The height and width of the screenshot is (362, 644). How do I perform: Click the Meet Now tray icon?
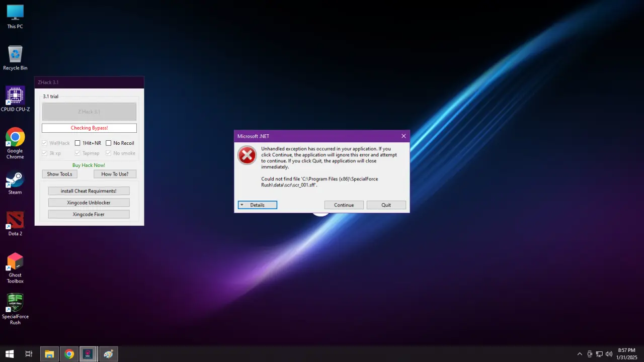click(x=590, y=354)
